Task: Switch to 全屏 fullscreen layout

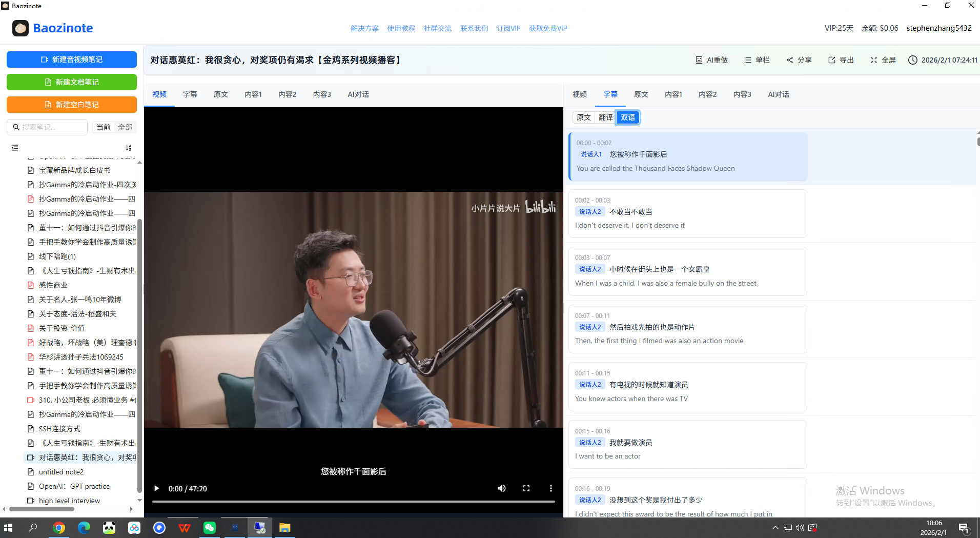Action: pos(883,60)
